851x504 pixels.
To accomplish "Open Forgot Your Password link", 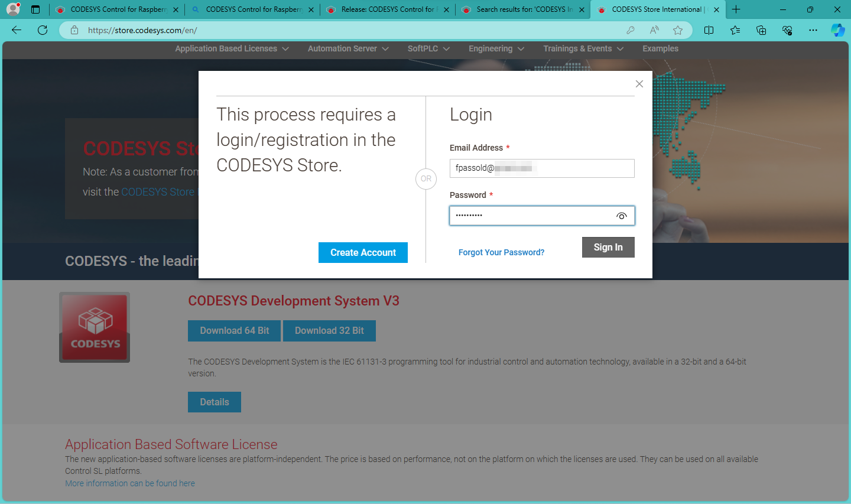I will [501, 252].
